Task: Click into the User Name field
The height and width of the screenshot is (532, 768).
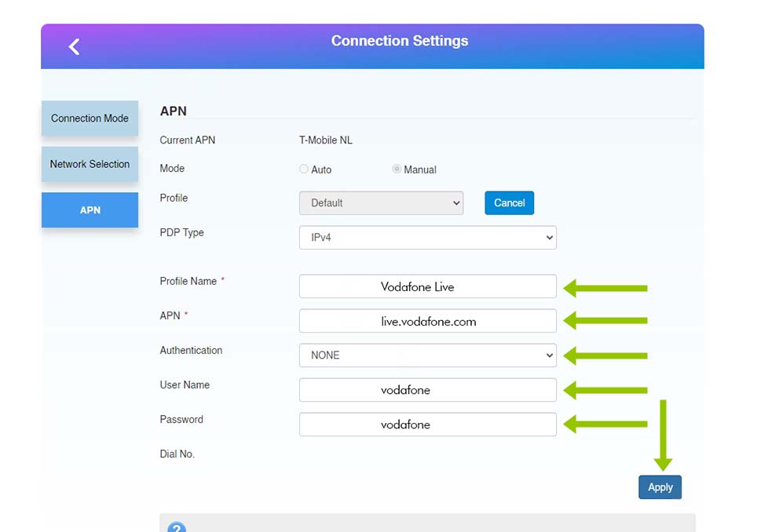Action: tap(427, 390)
